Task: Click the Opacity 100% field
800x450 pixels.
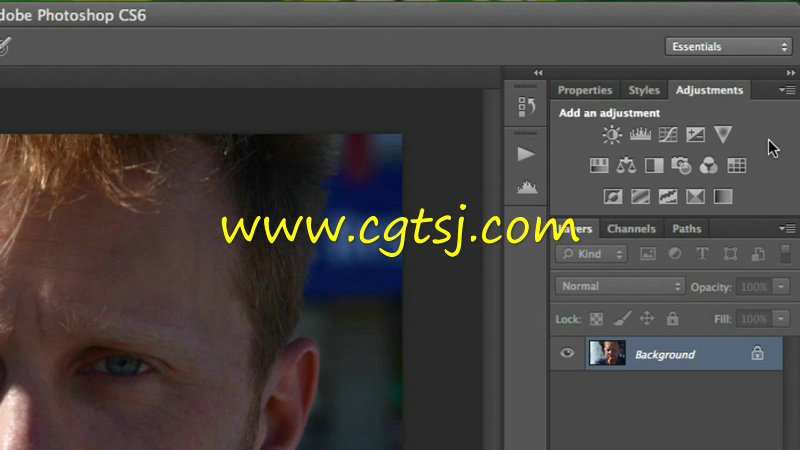Action: point(755,287)
